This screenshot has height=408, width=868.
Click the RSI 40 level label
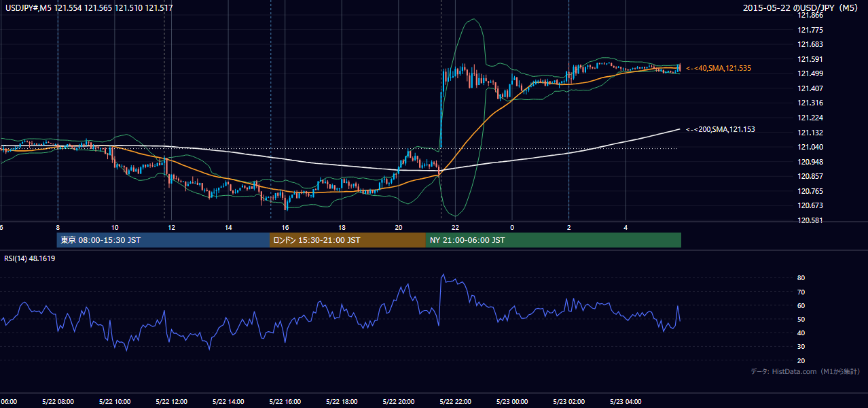click(x=801, y=333)
